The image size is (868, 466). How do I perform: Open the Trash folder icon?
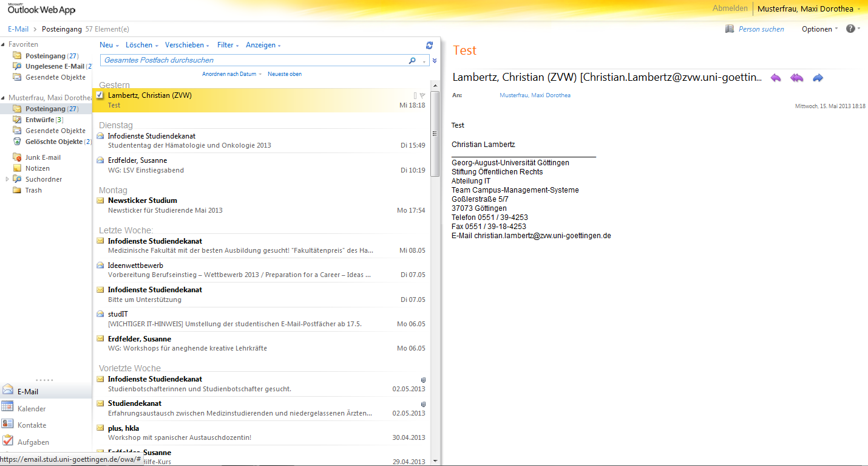[17, 190]
